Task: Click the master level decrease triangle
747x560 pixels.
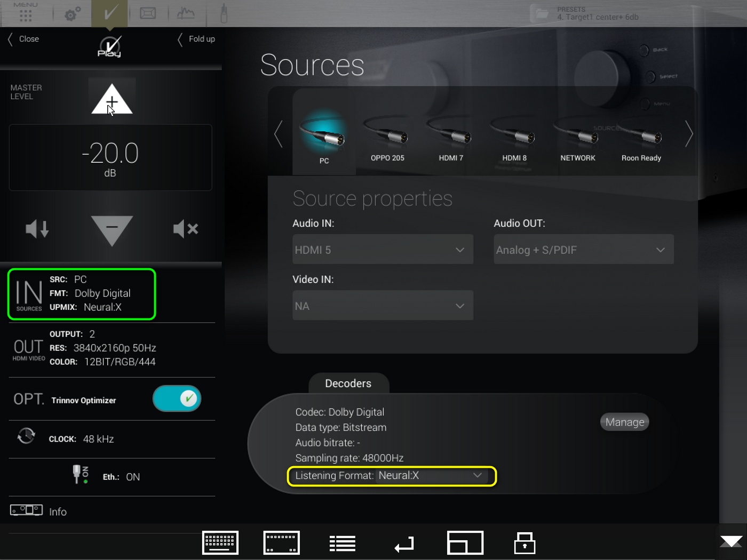Action: coord(112,229)
